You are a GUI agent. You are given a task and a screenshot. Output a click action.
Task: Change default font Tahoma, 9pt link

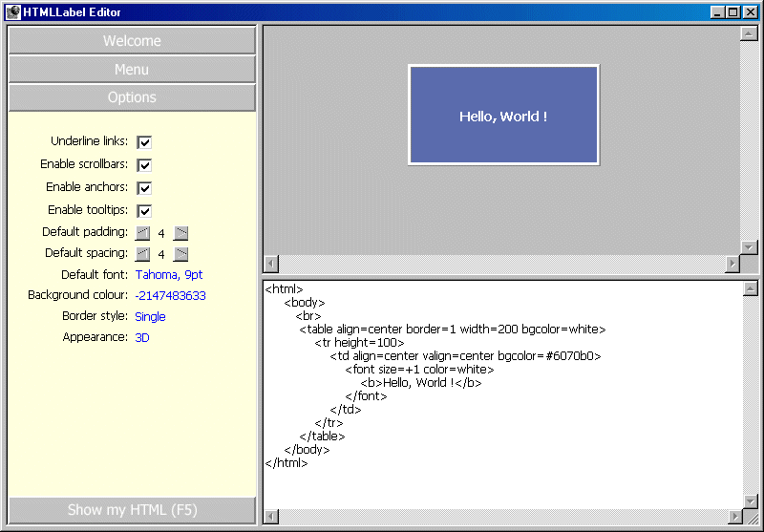169,275
